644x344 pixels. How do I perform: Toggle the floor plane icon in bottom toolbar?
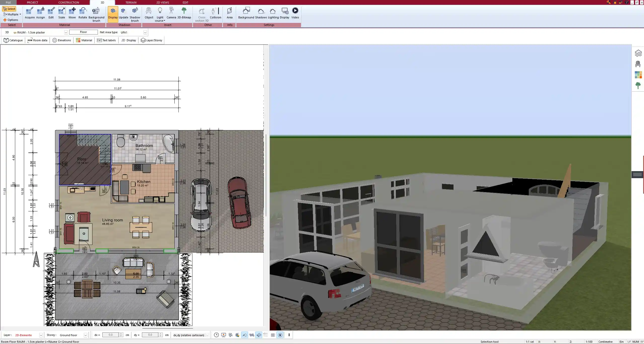[x=259, y=335]
